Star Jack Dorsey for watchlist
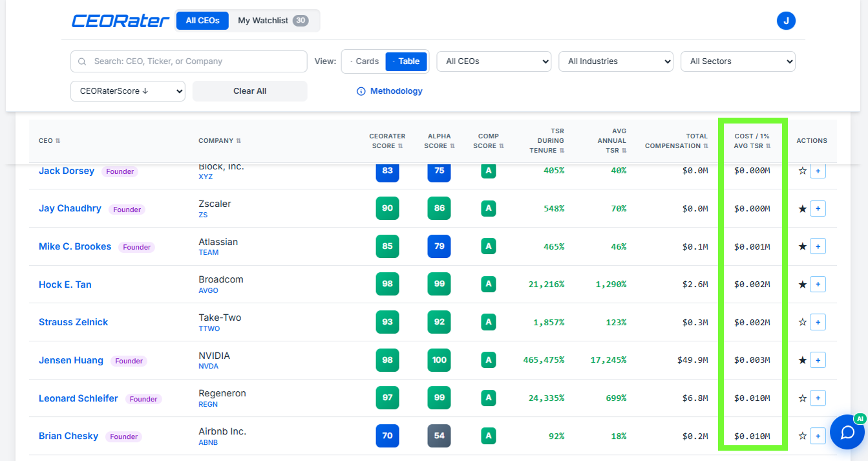The image size is (868, 461). (803, 171)
